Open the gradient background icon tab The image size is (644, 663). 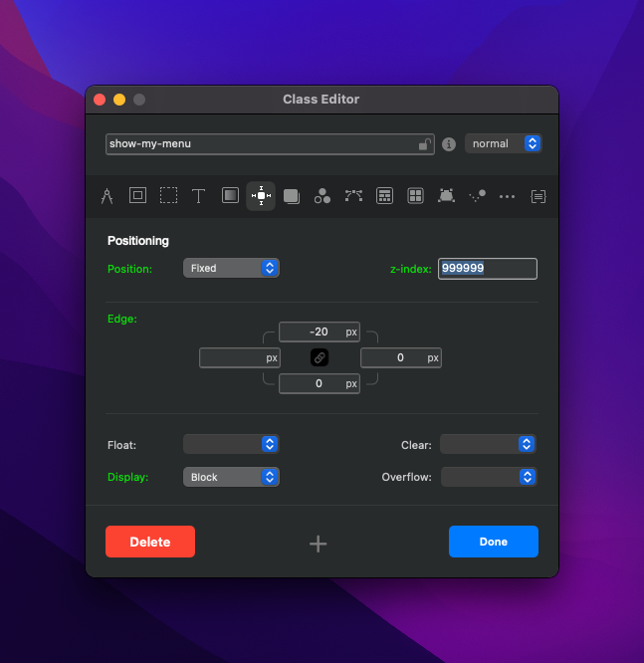click(230, 196)
